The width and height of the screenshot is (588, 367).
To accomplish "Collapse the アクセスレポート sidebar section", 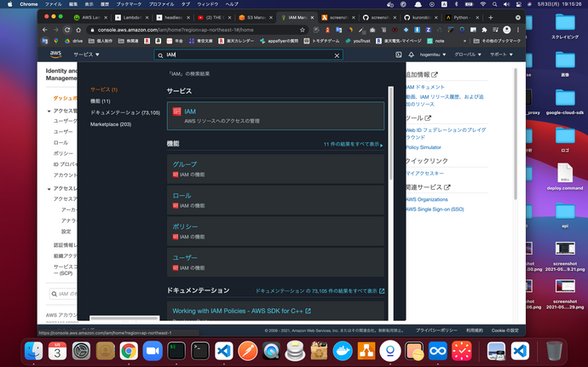I will coord(49,189).
